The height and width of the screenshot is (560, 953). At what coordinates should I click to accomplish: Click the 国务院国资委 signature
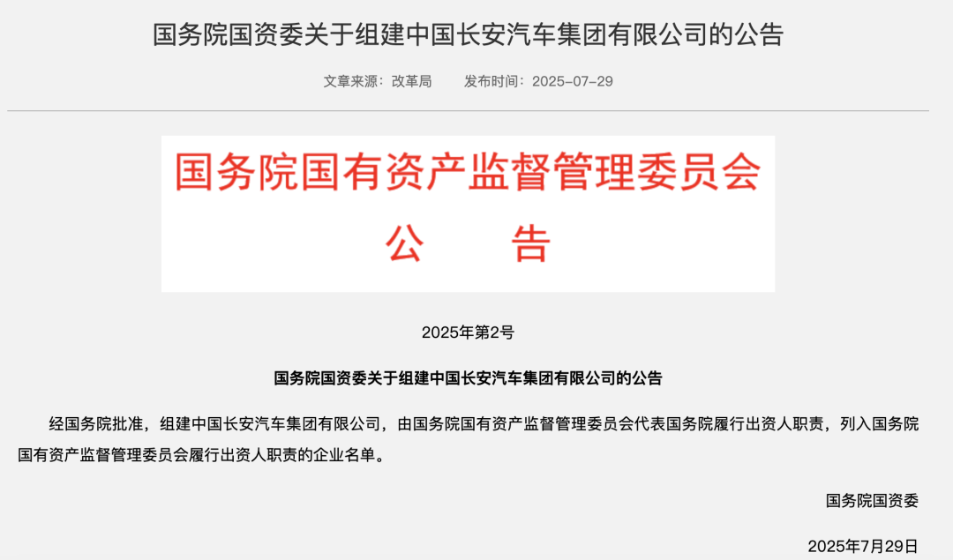click(x=872, y=501)
